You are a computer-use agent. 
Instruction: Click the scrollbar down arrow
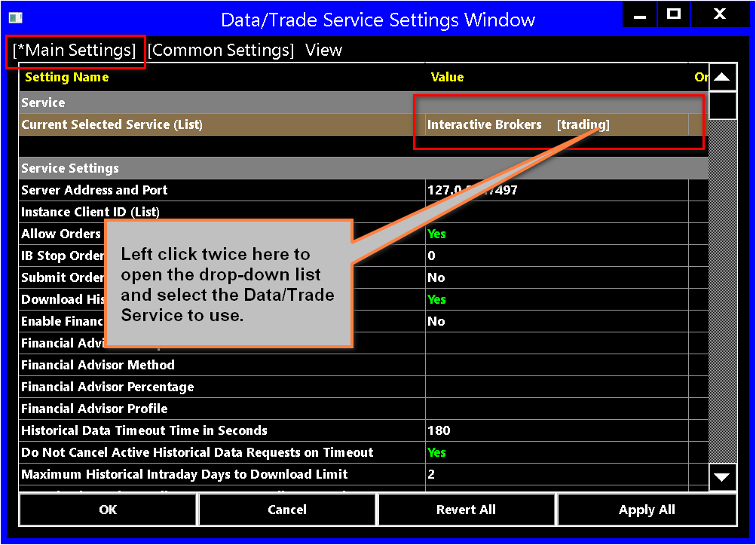[x=722, y=477]
